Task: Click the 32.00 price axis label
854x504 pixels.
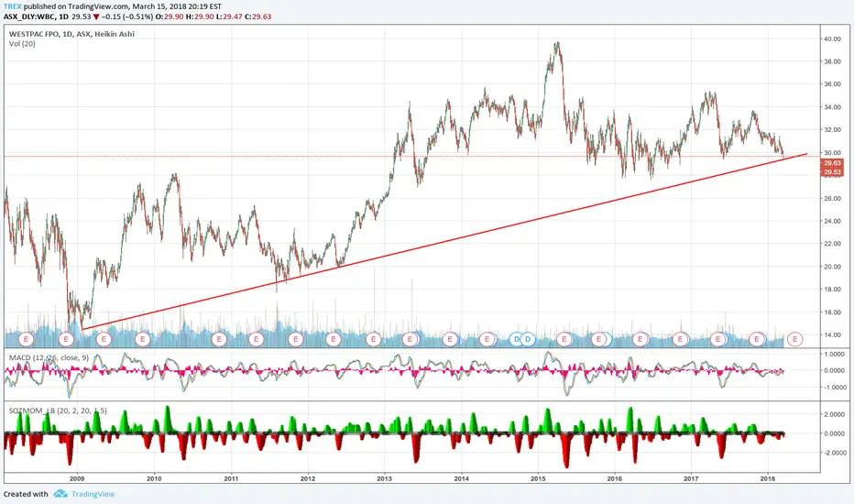Action: (832, 130)
